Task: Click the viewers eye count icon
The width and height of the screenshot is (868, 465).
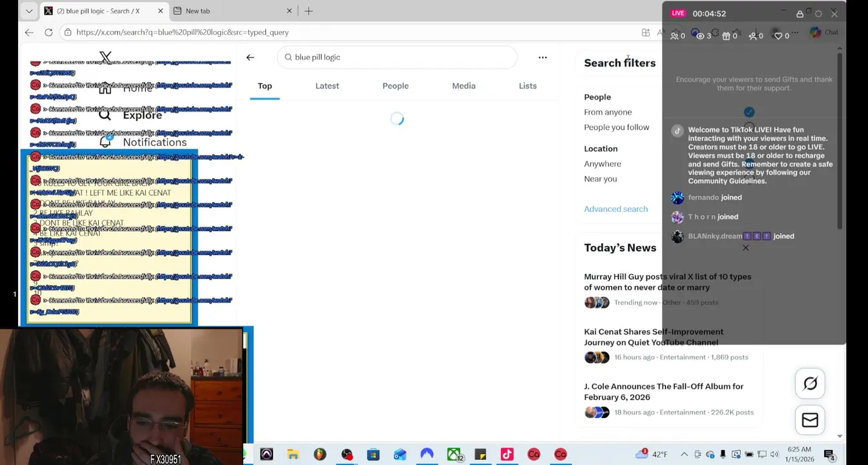Action: click(700, 36)
